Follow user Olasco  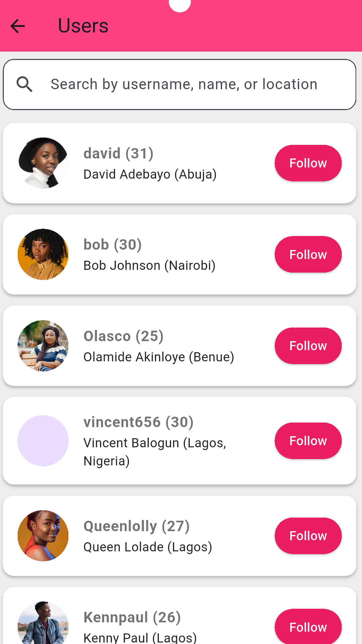click(308, 345)
